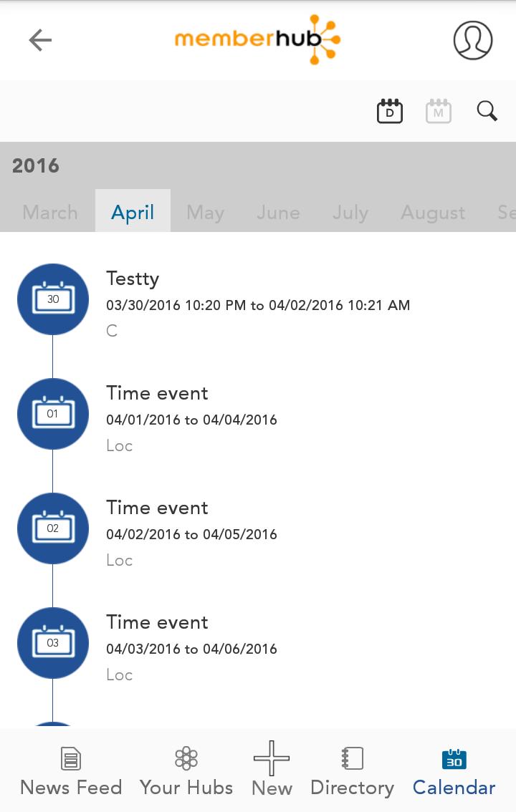Image resolution: width=516 pixels, height=812 pixels.
Task: Open the user profile icon
Action: pos(472,40)
